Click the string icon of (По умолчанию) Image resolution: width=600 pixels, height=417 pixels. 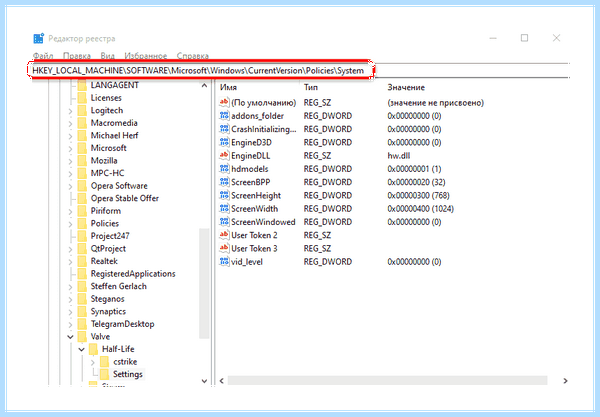click(x=224, y=103)
